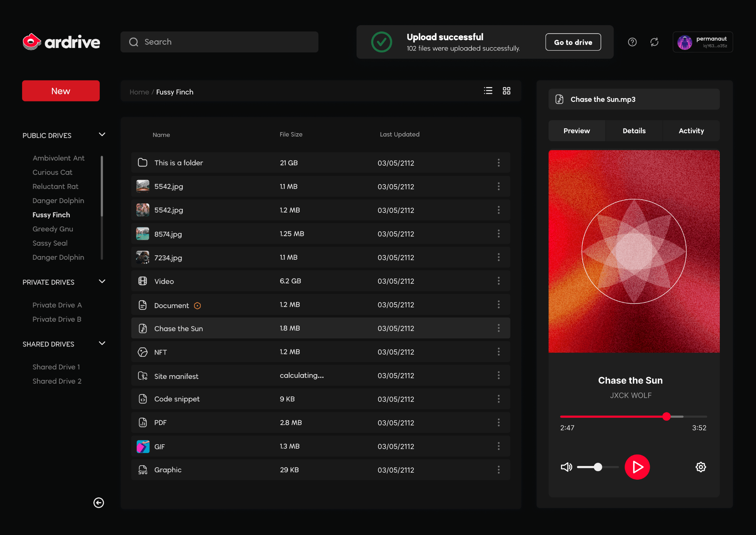
Task: Collapse the Private Drives section chevron
Action: coord(102,282)
